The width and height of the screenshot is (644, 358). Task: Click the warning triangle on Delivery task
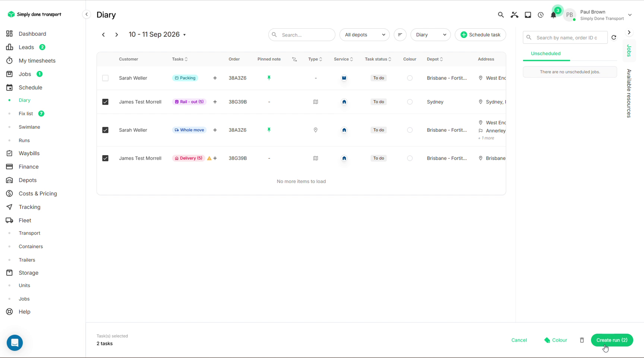209,158
